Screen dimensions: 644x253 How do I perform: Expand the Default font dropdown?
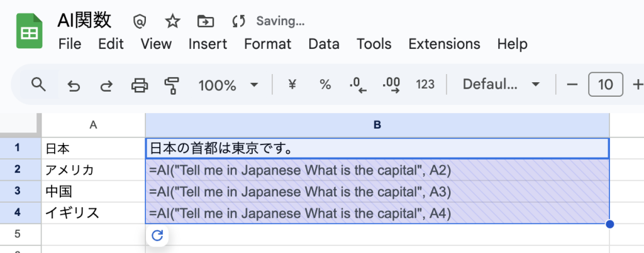coord(501,84)
